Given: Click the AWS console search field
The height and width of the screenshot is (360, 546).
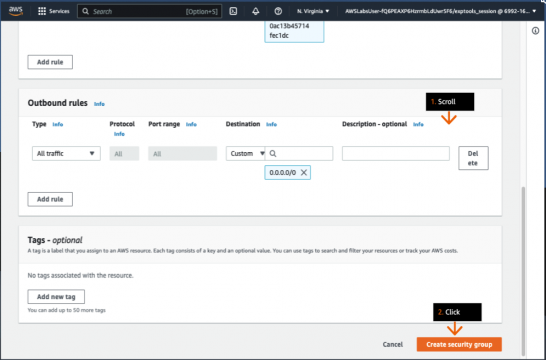Looking at the screenshot, I should point(149,11).
